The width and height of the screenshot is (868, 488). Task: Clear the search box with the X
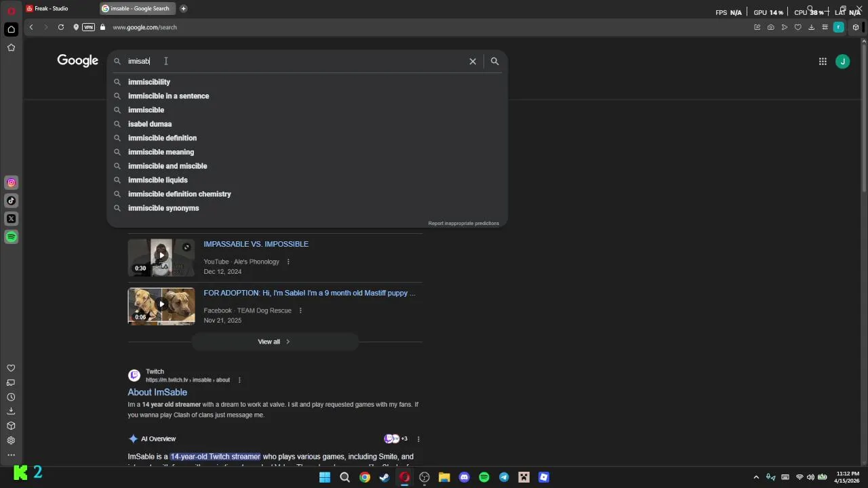click(473, 61)
